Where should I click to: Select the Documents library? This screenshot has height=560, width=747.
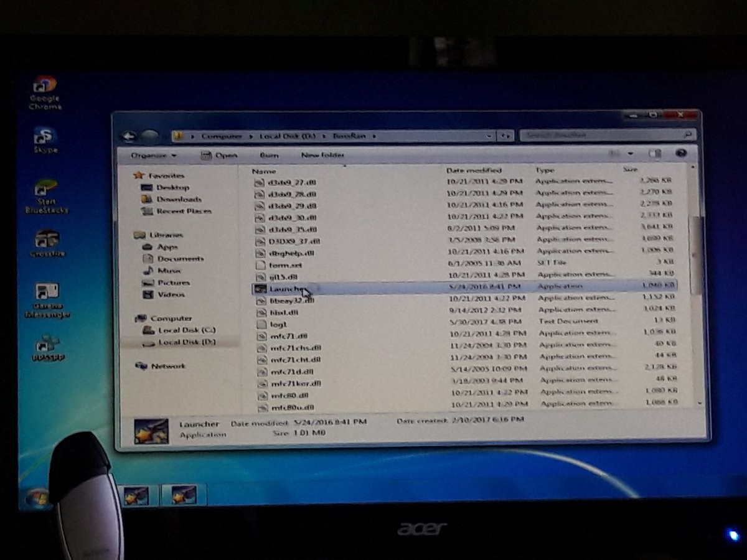(173, 258)
